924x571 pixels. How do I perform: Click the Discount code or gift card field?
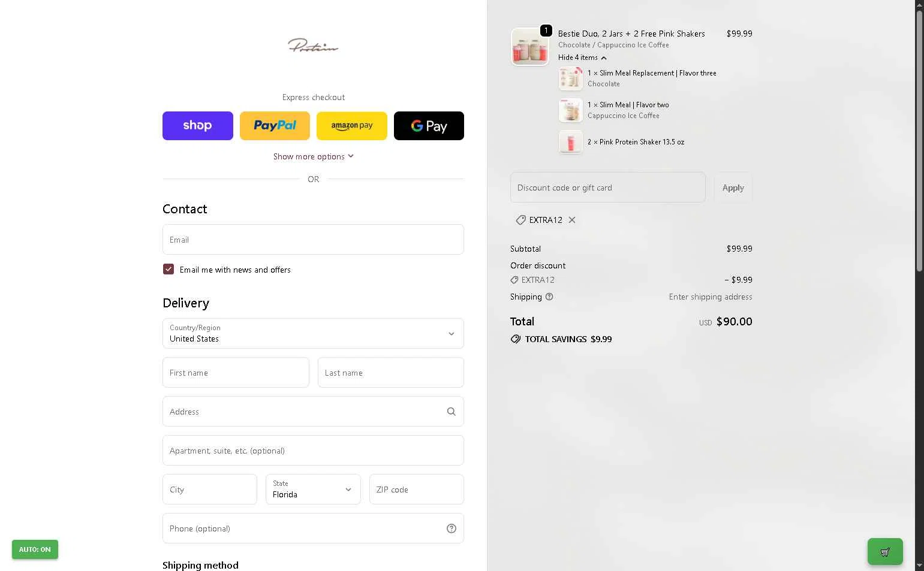(608, 188)
